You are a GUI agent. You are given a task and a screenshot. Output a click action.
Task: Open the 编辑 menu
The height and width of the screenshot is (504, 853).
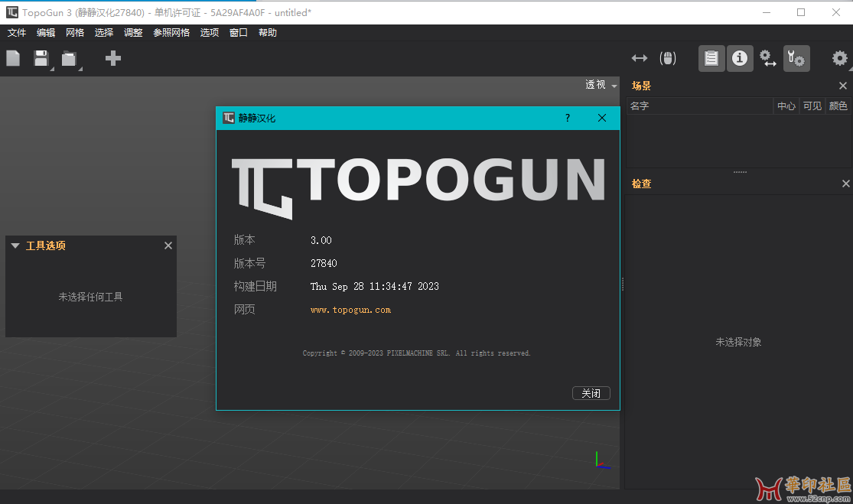tap(46, 33)
